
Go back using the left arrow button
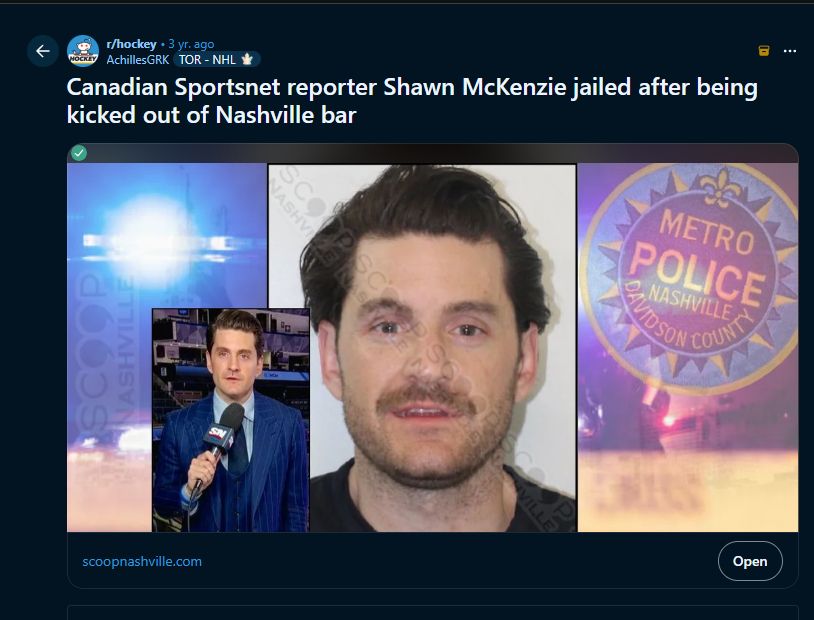[43, 51]
